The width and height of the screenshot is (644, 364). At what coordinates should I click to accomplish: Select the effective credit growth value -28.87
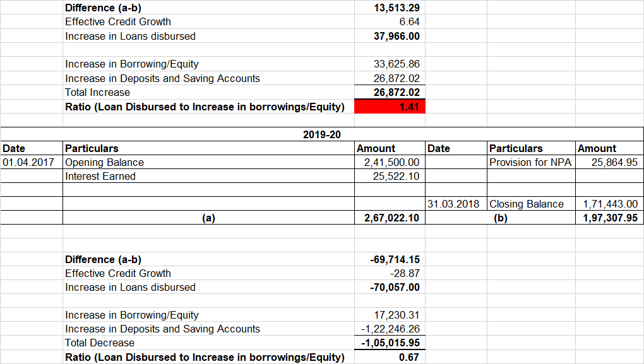tap(390, 273)
